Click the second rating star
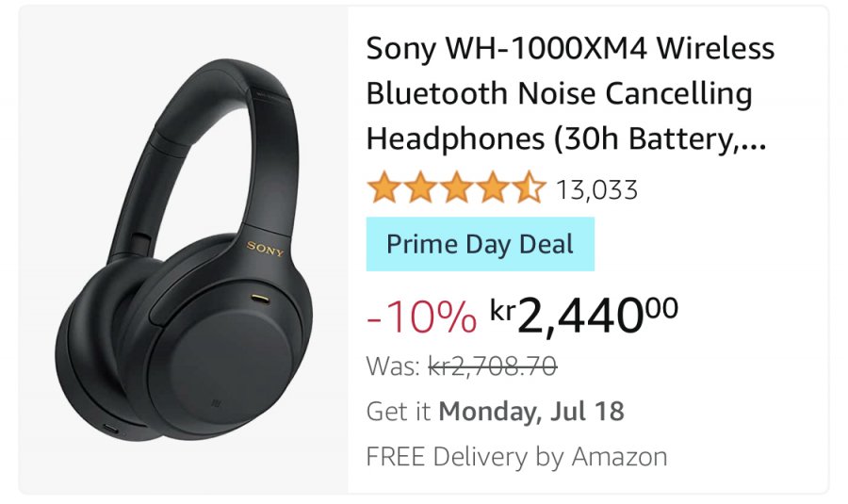This screenshot has height=504, width=848. point(420,187)
